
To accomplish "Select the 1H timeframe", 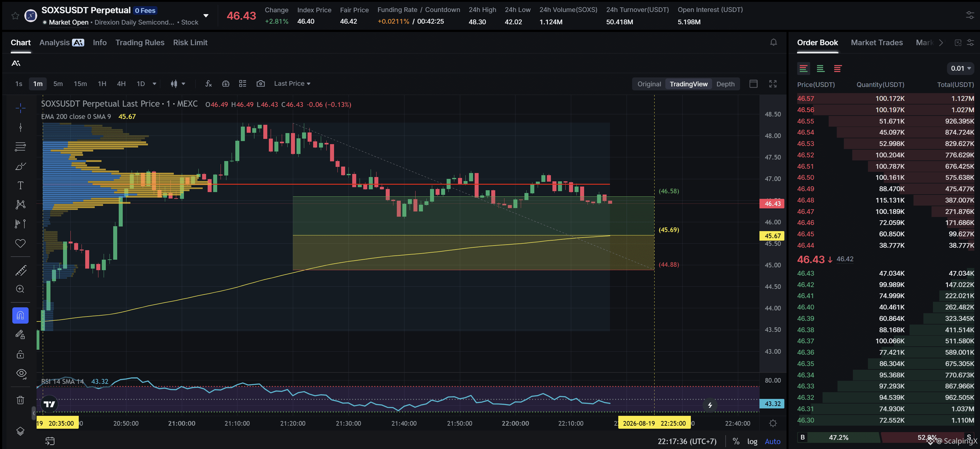I will coord(102,84).
